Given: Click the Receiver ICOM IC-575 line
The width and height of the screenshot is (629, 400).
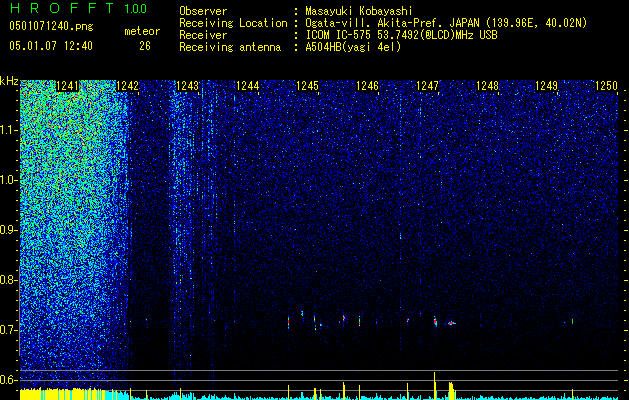Looking at the screenshot, I should [x=401, y=35].
